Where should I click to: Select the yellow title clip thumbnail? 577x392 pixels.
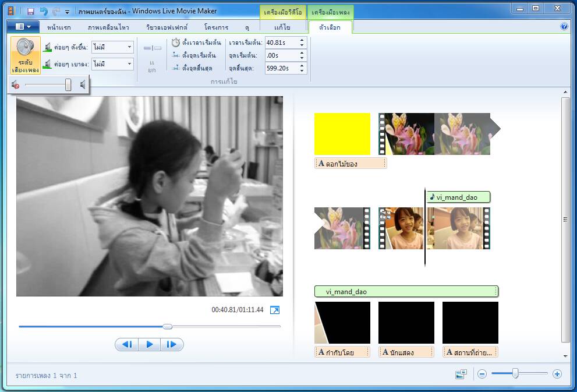(342, 134)
